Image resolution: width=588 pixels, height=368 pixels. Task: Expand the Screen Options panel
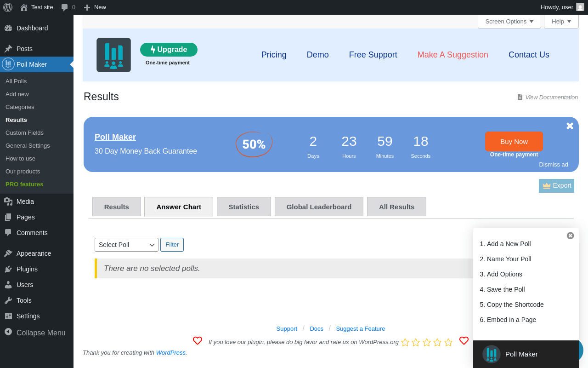(509, 22)
